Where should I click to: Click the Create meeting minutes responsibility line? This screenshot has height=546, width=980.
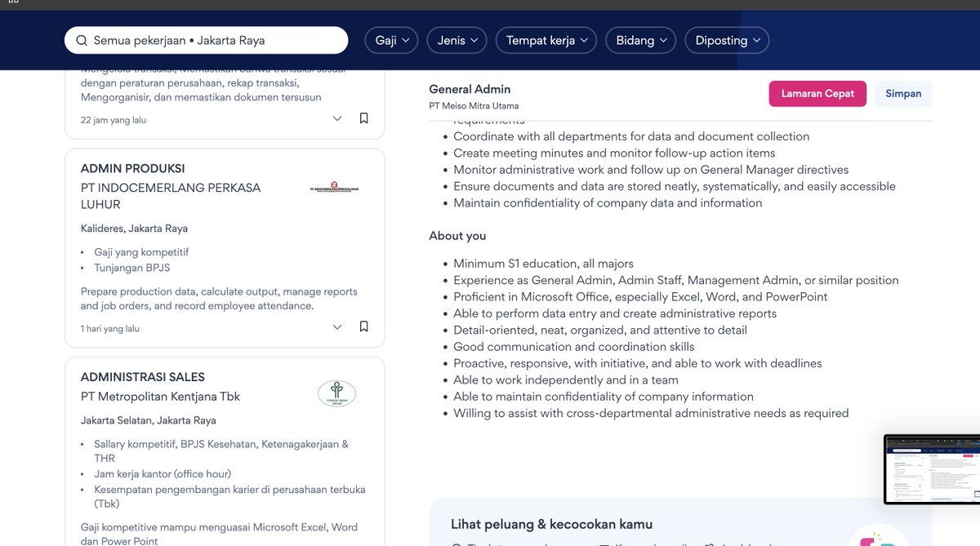click(615, 153)
